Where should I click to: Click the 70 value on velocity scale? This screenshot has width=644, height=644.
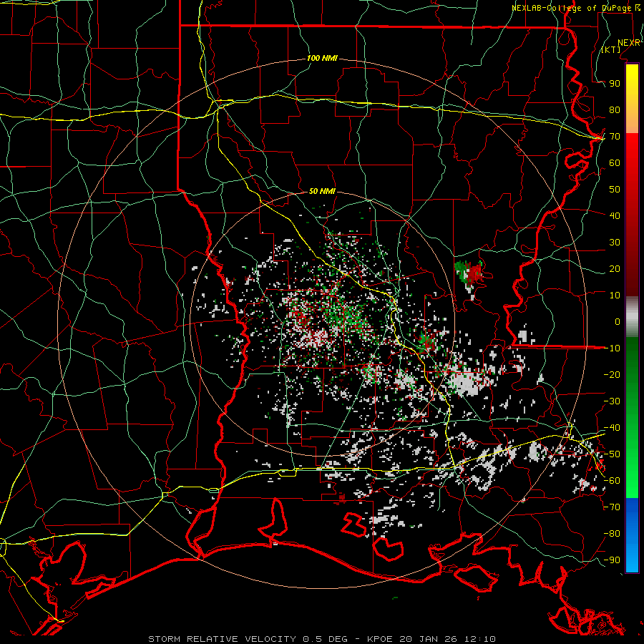(x=615, y=137)
